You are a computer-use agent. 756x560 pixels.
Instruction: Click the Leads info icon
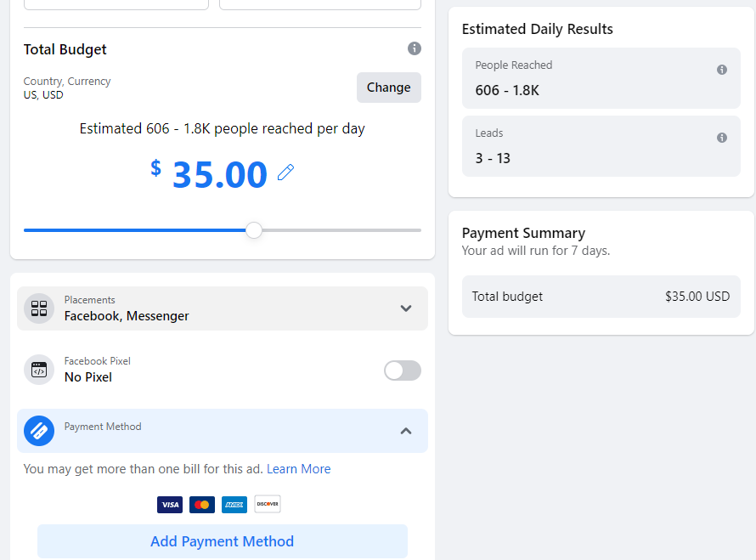722,138
